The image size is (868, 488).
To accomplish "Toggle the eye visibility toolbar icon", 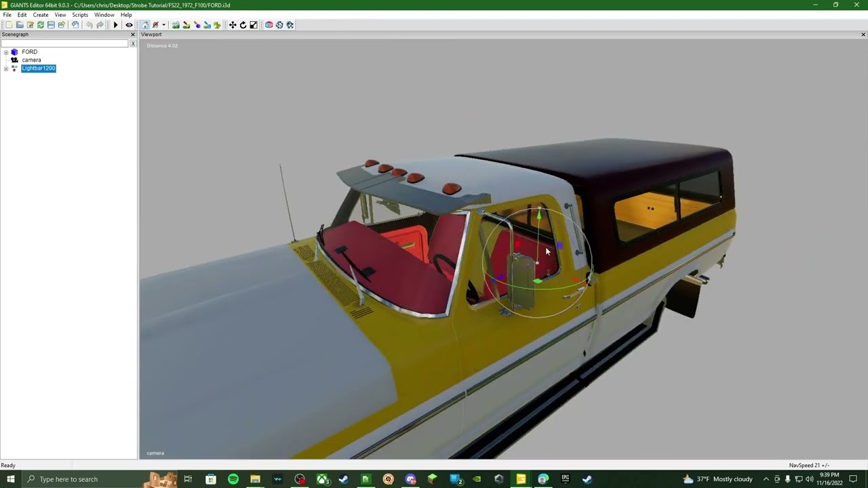I will pos(129,25).
